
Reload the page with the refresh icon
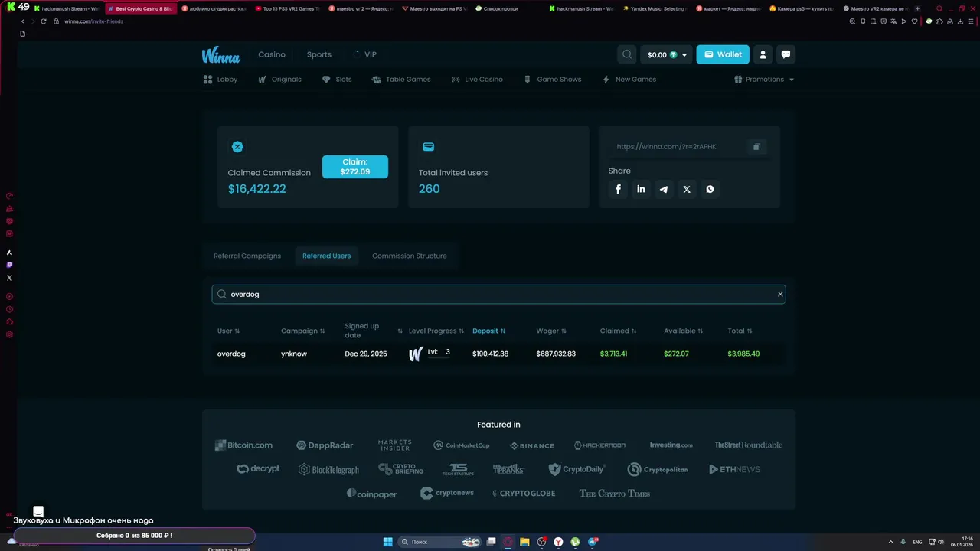[44, 21]
